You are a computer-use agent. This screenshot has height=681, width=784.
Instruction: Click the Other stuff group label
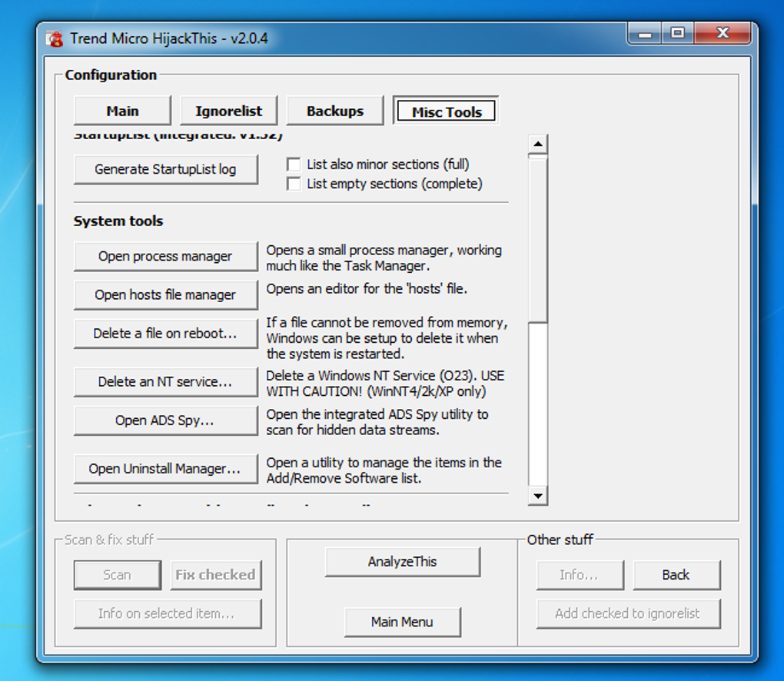[560, 540]
